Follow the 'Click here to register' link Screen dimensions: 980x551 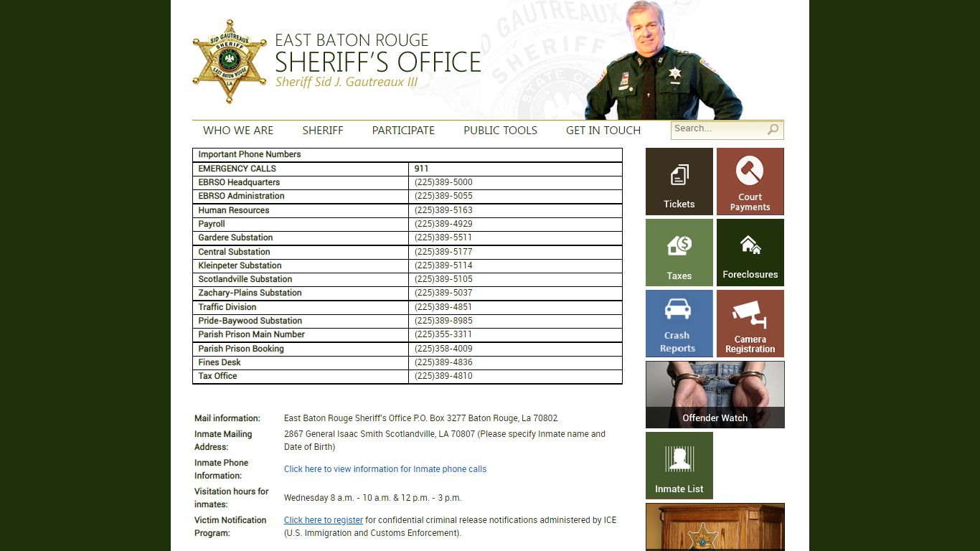(x=324, y=520)
